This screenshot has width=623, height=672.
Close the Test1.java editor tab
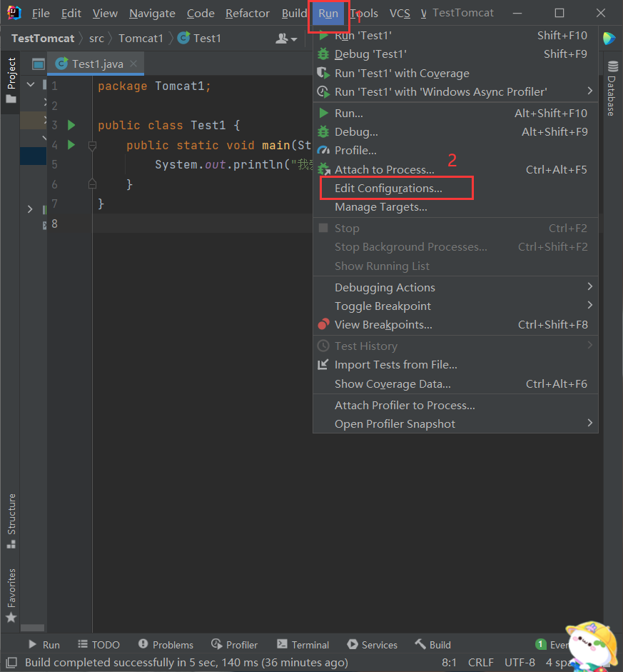pos(133,63)
